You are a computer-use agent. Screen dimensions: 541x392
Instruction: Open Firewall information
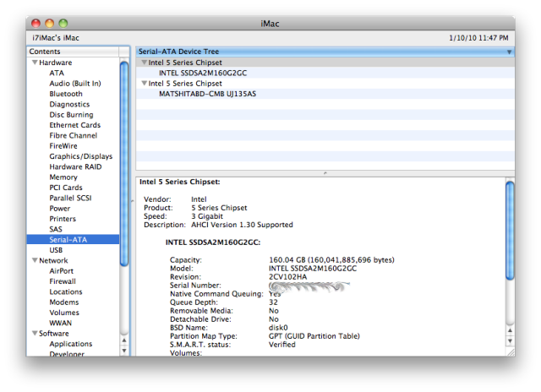[62, 281]
